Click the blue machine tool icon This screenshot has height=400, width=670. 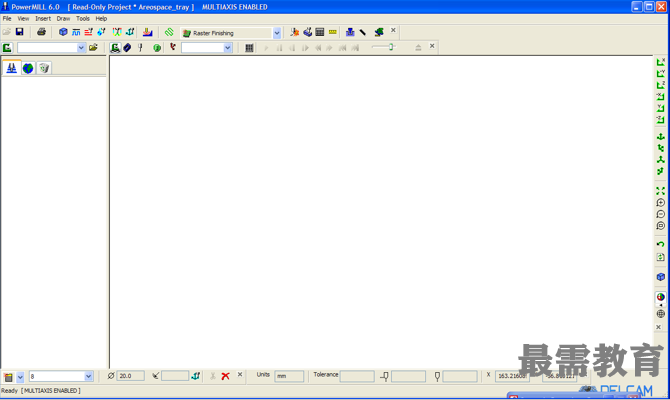tap(350, 32)
